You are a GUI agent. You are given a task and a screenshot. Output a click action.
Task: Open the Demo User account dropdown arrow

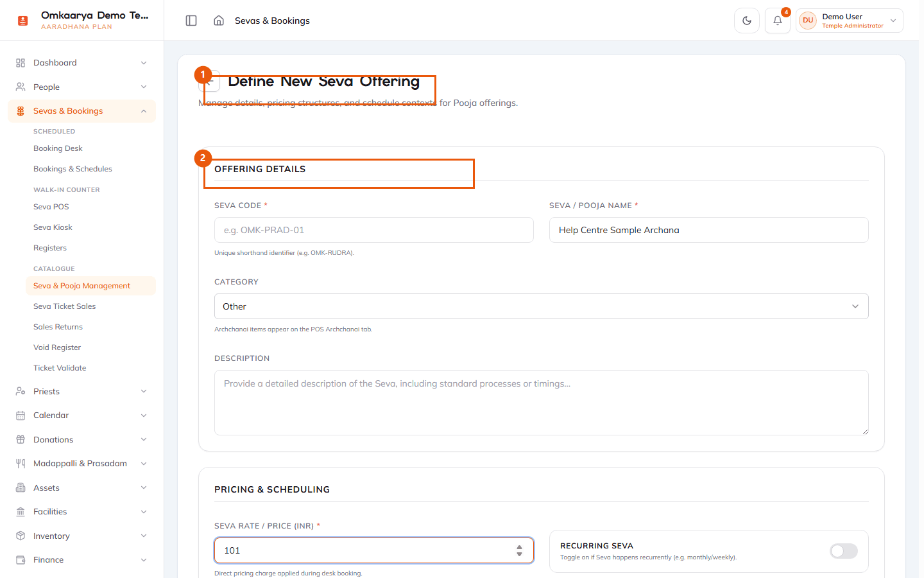[x=893, y=21]
